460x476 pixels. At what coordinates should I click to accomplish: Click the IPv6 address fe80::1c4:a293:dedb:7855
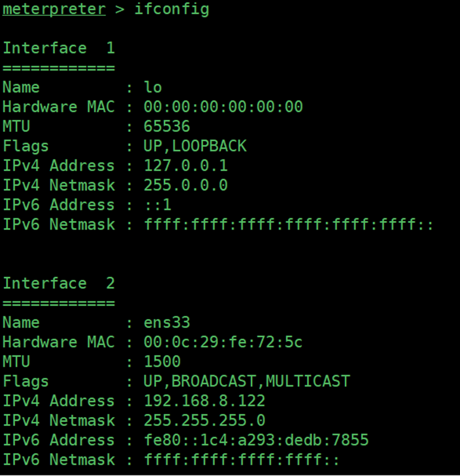point(256,440)
